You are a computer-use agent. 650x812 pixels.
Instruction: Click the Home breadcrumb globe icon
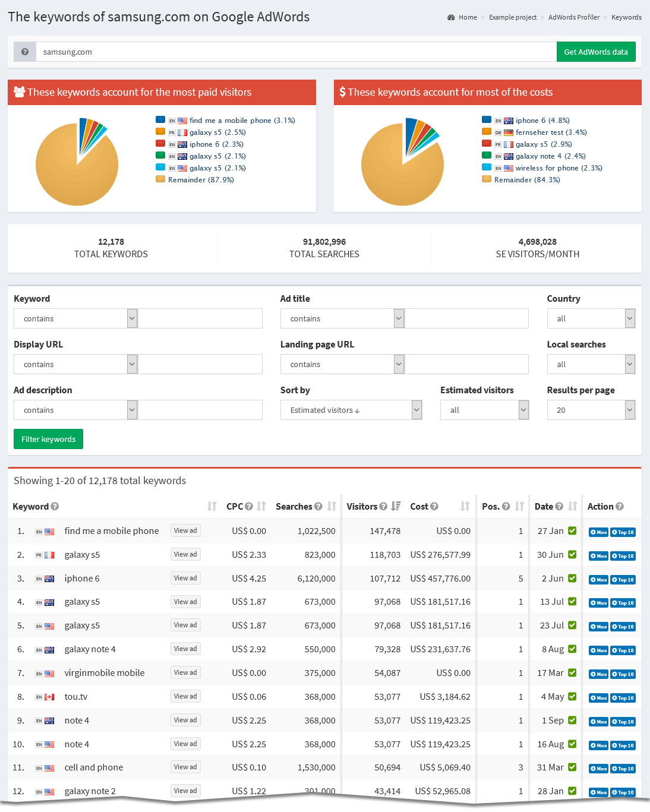pyautogui.click(x=451, y=17)
